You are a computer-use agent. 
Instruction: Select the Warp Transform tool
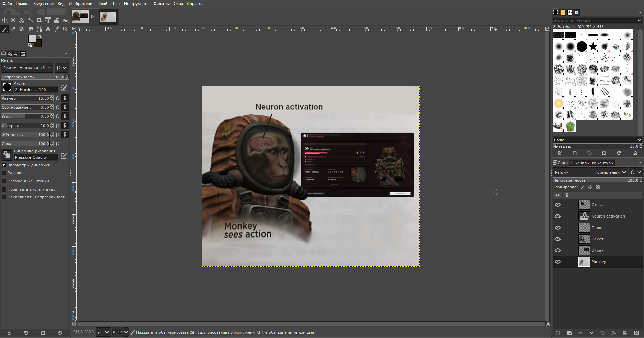[x=57, y=20]
